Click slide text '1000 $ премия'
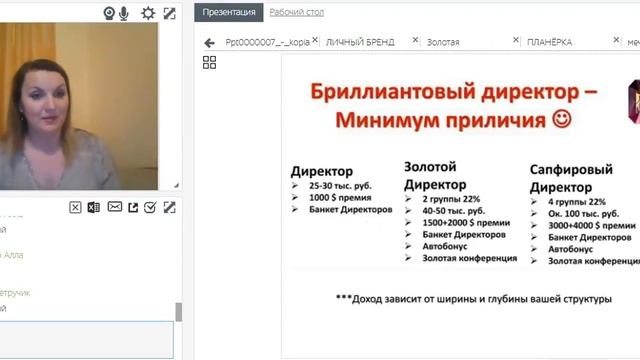 click(x=340, y=198)
